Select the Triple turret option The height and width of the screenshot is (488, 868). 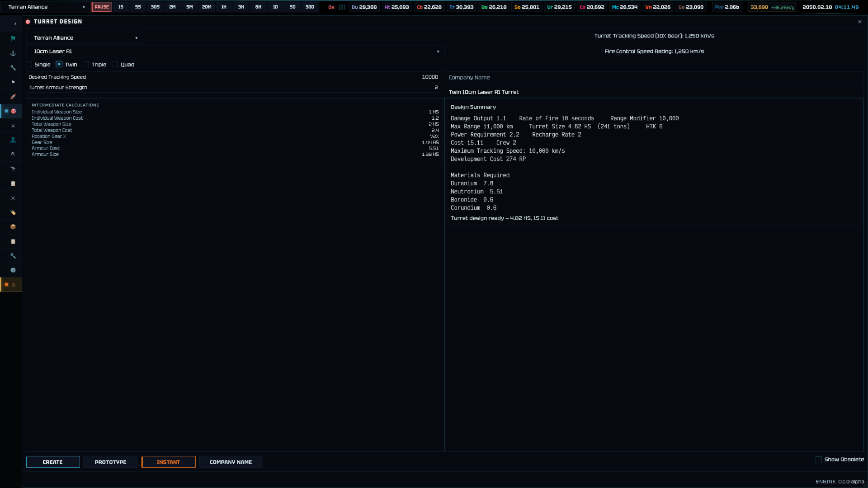click(x=86, y=64)
